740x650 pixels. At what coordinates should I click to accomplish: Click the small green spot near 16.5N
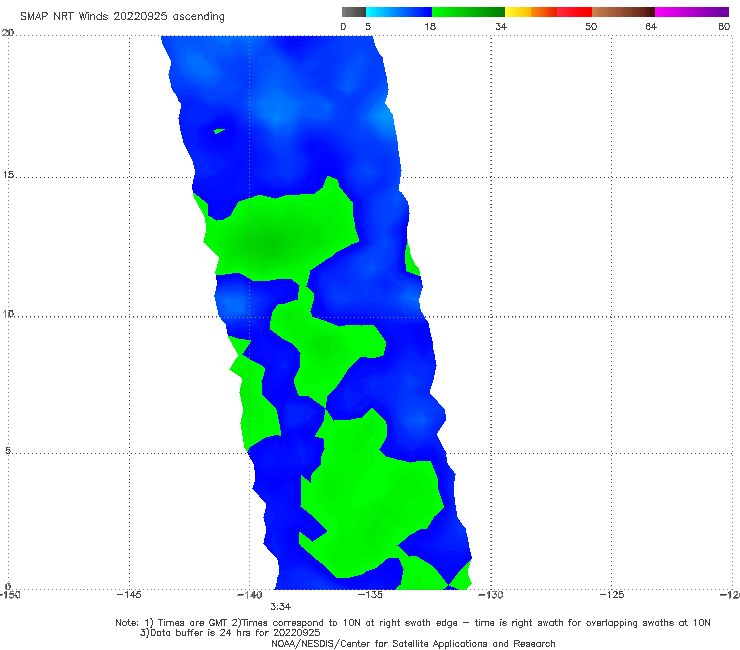pyautogui.click(x=219, y=131)
